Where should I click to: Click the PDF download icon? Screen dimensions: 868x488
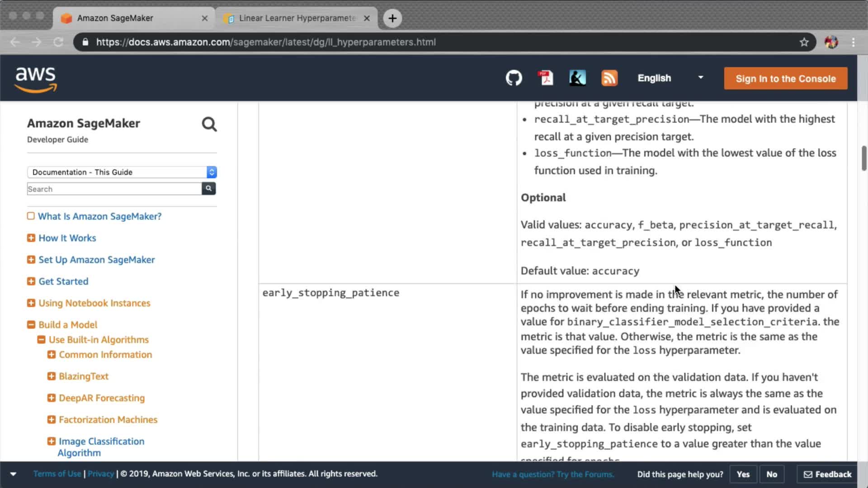click(x=546, y=78)
